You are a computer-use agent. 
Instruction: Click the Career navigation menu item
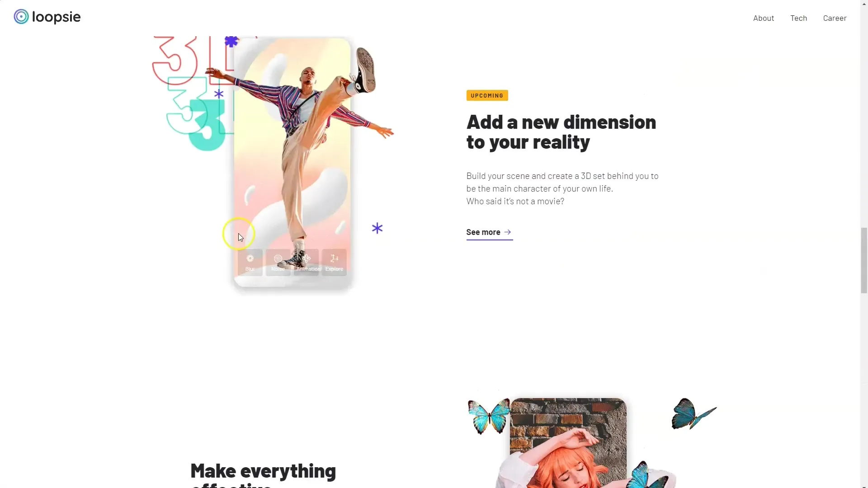coord(835,18)
